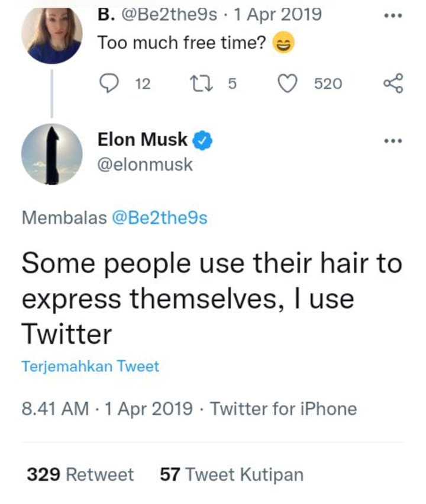Open three-dot menu on Elon Musk's tweet

point(393,141)
